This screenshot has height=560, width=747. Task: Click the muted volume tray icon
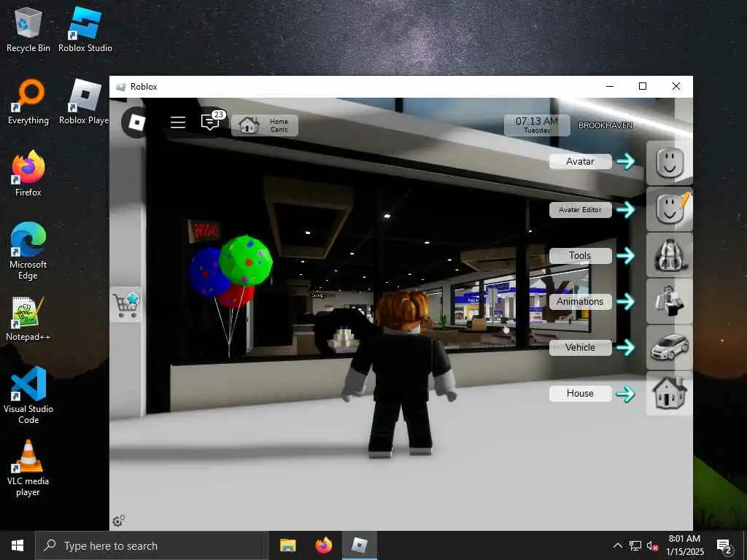click(652, 545)
